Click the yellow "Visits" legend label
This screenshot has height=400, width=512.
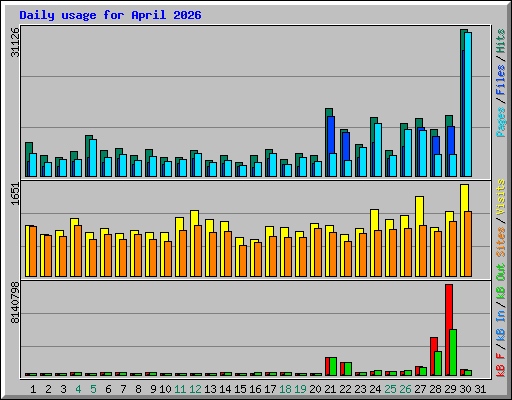tap(501, 197)
